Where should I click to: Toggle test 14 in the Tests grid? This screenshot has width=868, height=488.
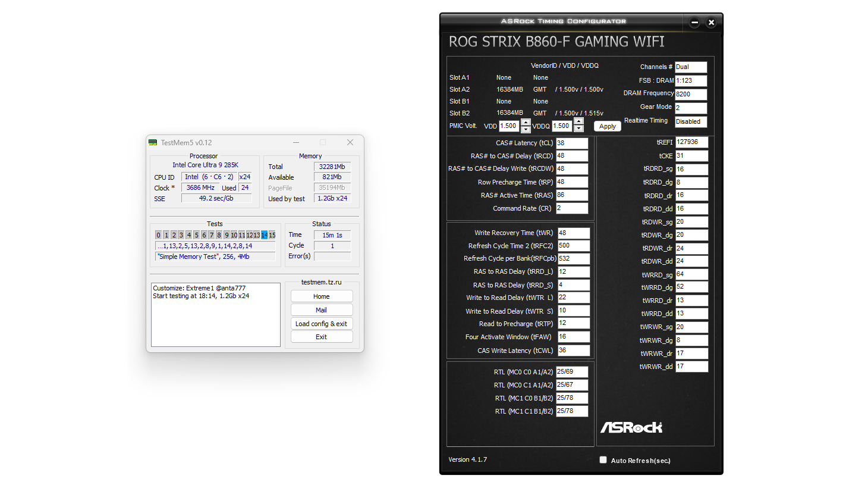click(x=264, y=234)
